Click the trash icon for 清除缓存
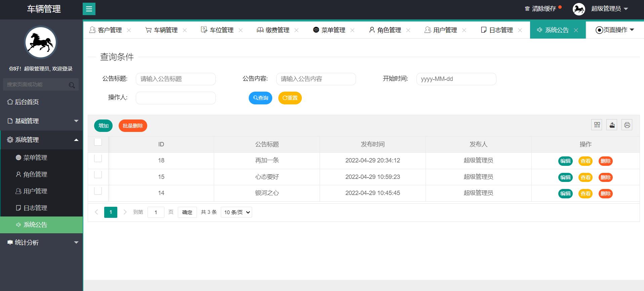This screenshot has width=644, height=291. [x=527, y=9]
